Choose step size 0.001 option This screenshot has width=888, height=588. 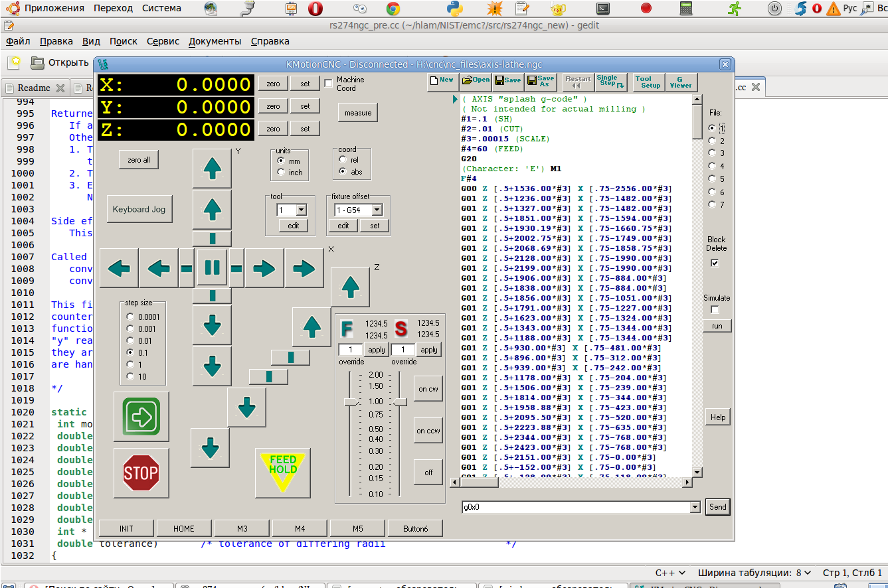point(130,329)
